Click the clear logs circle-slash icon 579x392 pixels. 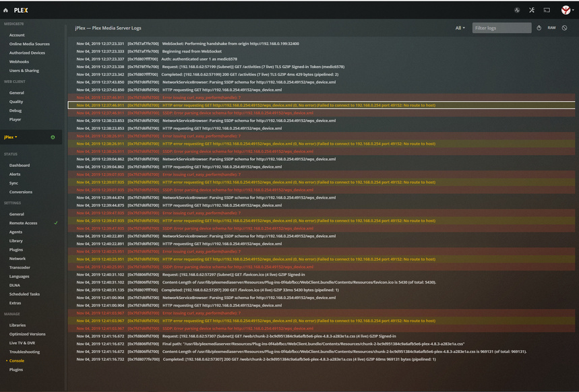point(565,28)
